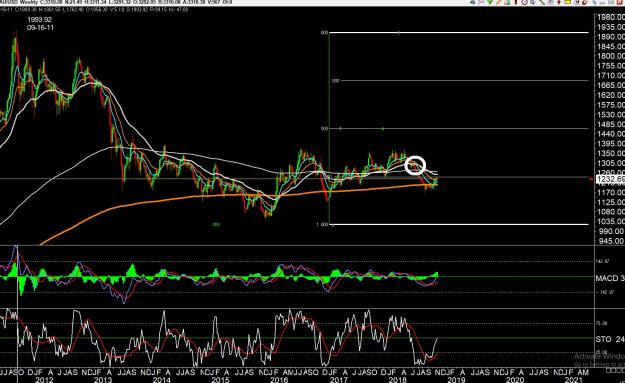Click the 2020 year label on time axis
The height and width of the screenshot is (383, 625).
[515, 379]
